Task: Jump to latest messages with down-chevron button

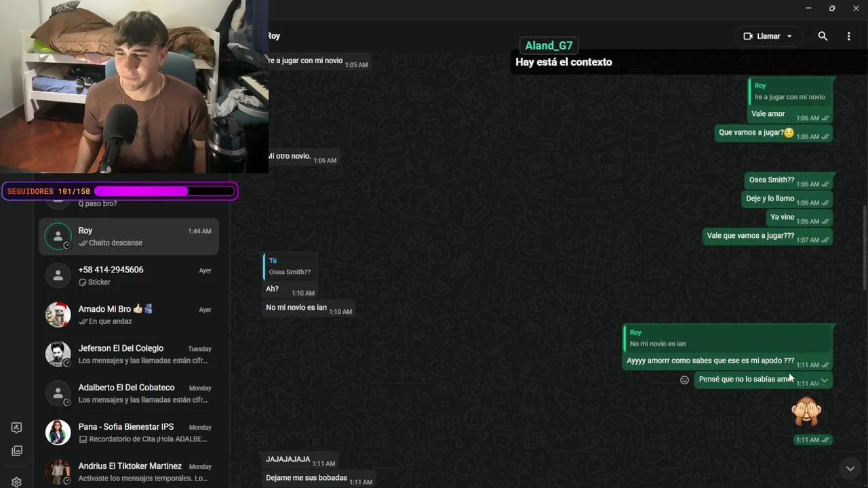Action: coord(850,468)
